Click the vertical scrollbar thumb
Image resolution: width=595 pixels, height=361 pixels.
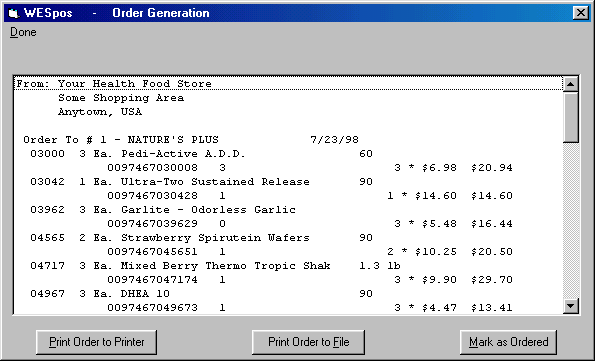click(x=571, y=117)
